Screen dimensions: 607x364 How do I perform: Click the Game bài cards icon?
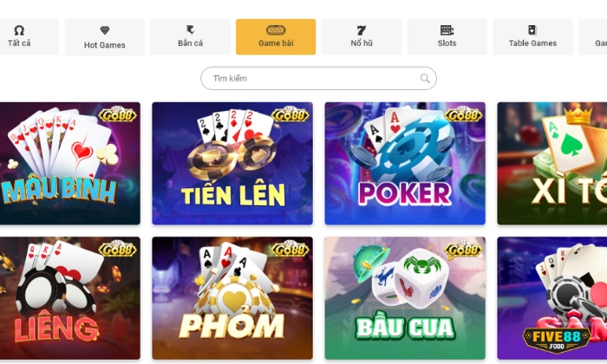point(276,30)
